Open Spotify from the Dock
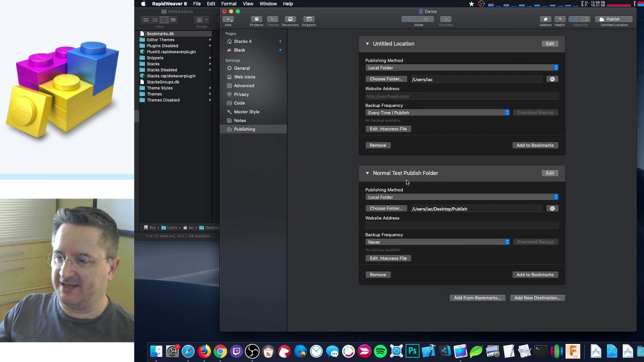Viewport: 644px width, 362px height. 380,351
